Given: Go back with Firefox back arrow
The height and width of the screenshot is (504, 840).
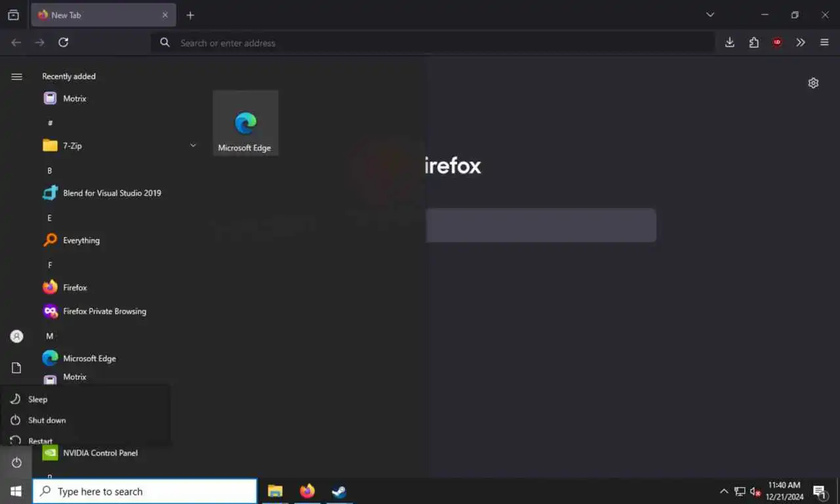Looking at the screenshot, I should coord(16,43).
